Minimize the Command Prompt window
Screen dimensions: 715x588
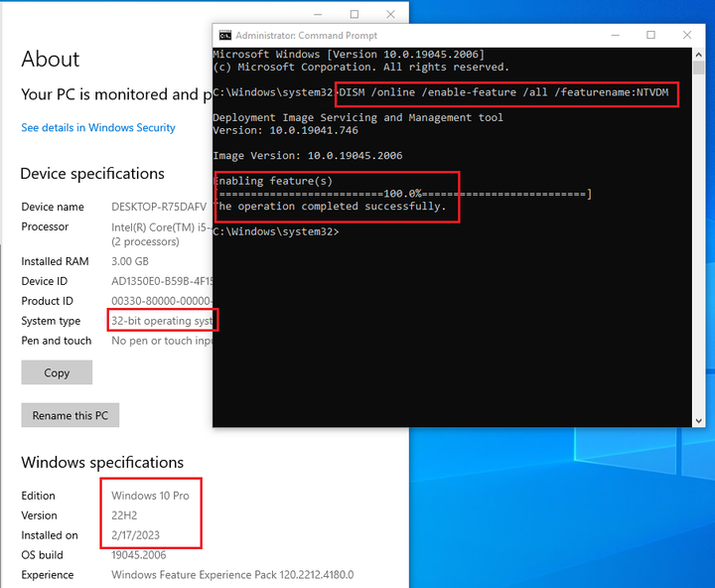pos(615,35)
